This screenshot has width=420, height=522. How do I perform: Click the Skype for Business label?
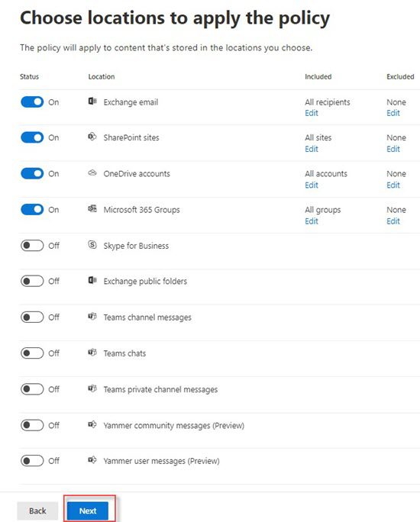(x=136, y=246)
